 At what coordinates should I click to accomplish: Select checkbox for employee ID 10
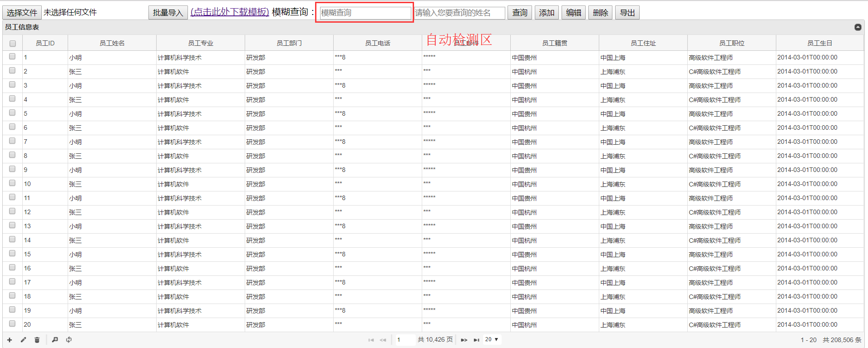12,183
